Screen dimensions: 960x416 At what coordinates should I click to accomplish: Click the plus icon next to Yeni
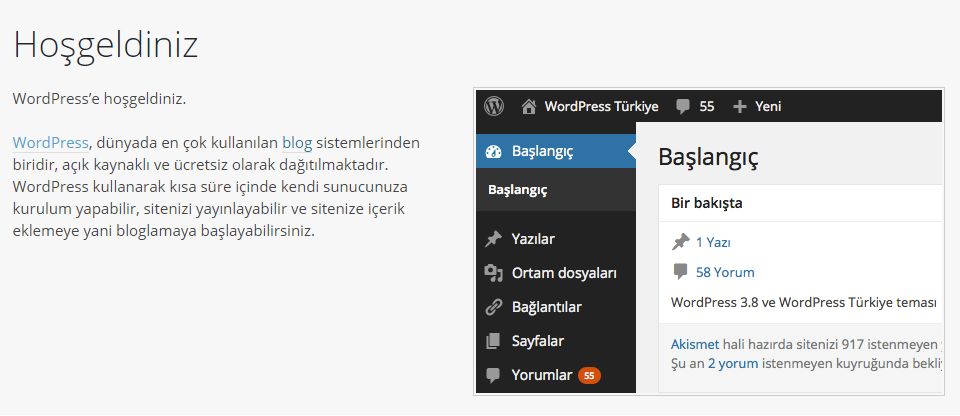click(740, 107)
